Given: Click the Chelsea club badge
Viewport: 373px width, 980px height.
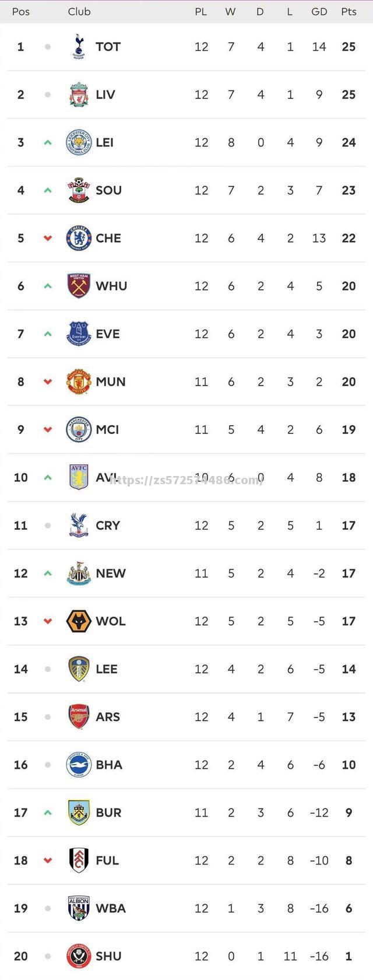Looking at the screenshot, I should coord(79,238).
